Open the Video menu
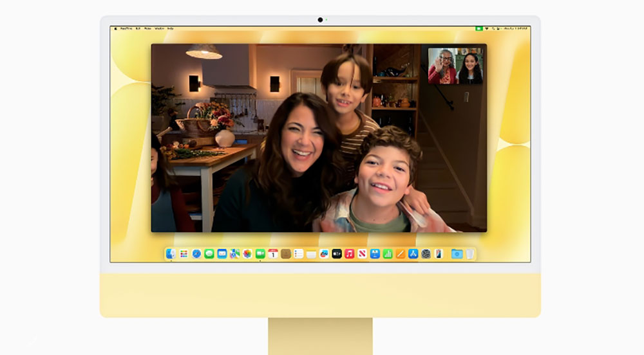The image size is (644, 355). [x=147, y=29]
